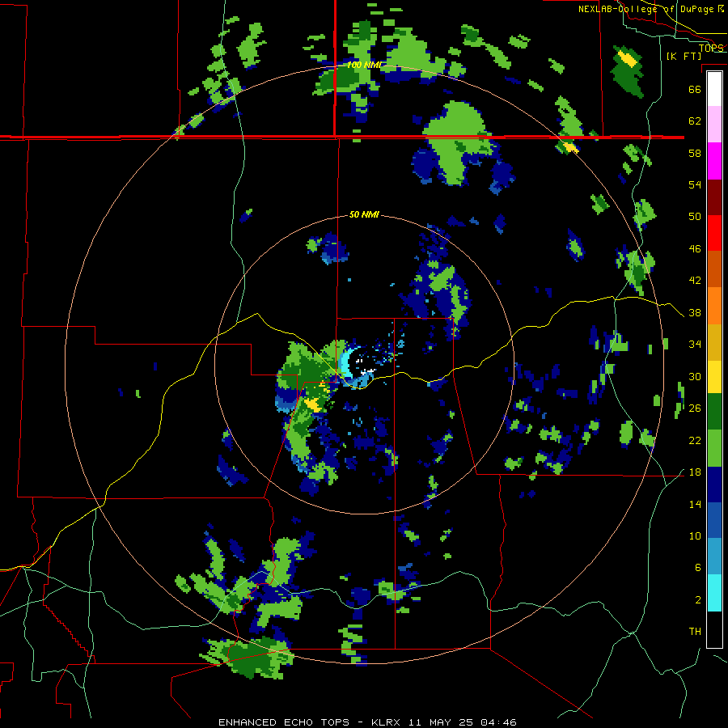Select the light green legend swatch
Image resolution: width=728 pixels, height=728 pixels.
[714, 448]
